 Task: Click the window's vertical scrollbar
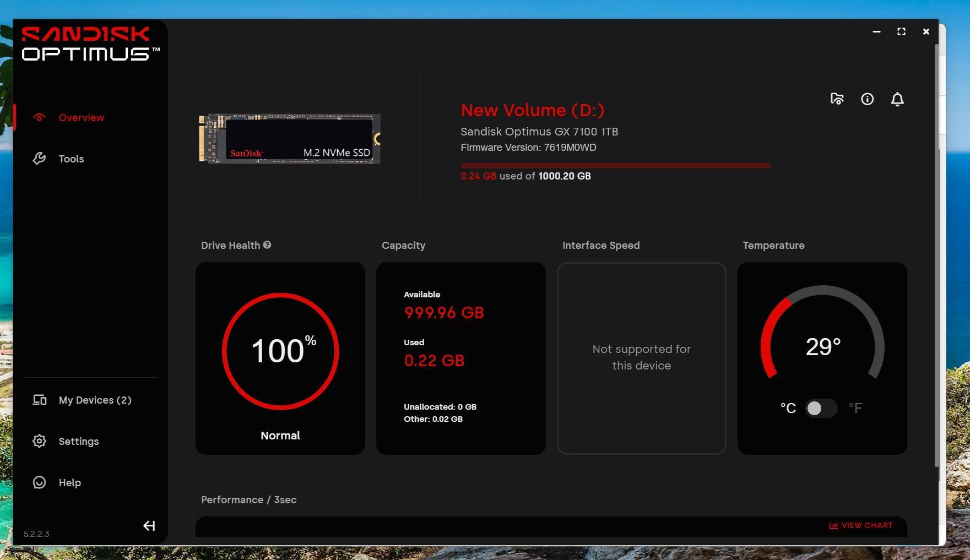[936, 256]
